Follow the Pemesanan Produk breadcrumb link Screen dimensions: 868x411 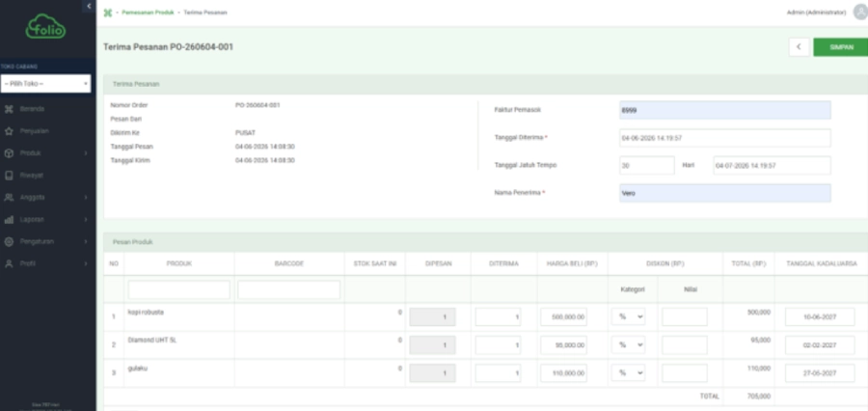(x=148, y=13)
